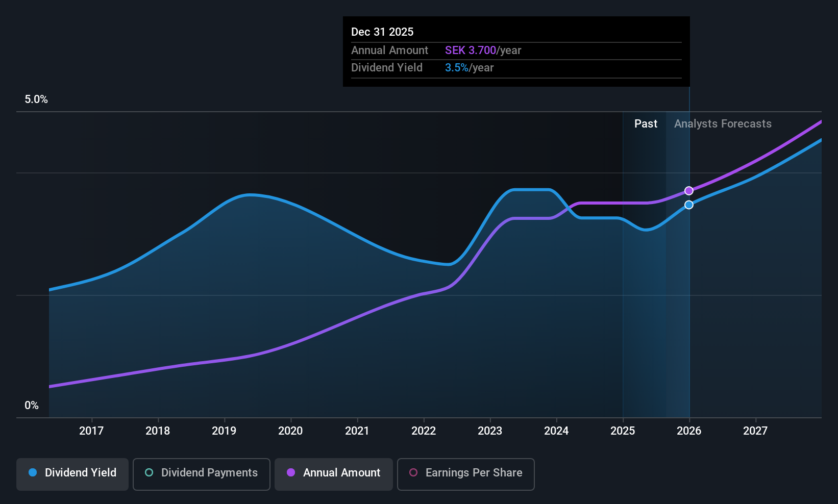Click the blue Dividend Yield legend dot
The width and height of the screenshot is (838, 504).
[33, 473]
